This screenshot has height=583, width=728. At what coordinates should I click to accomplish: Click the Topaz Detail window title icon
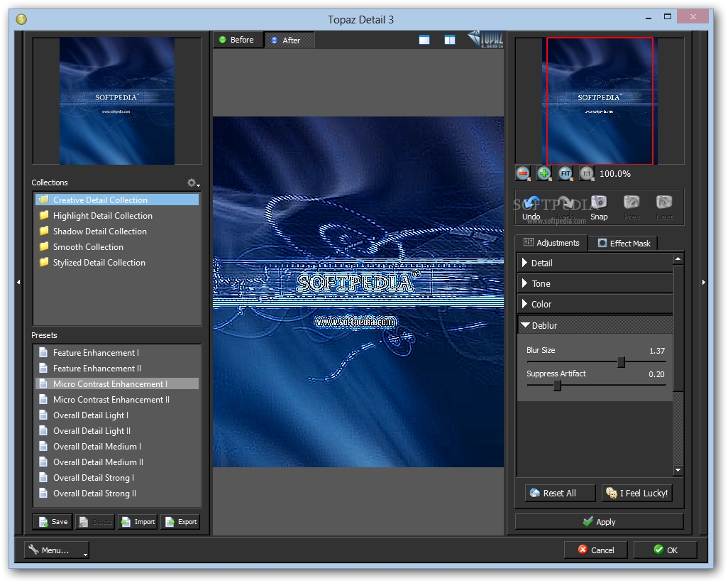21,19
